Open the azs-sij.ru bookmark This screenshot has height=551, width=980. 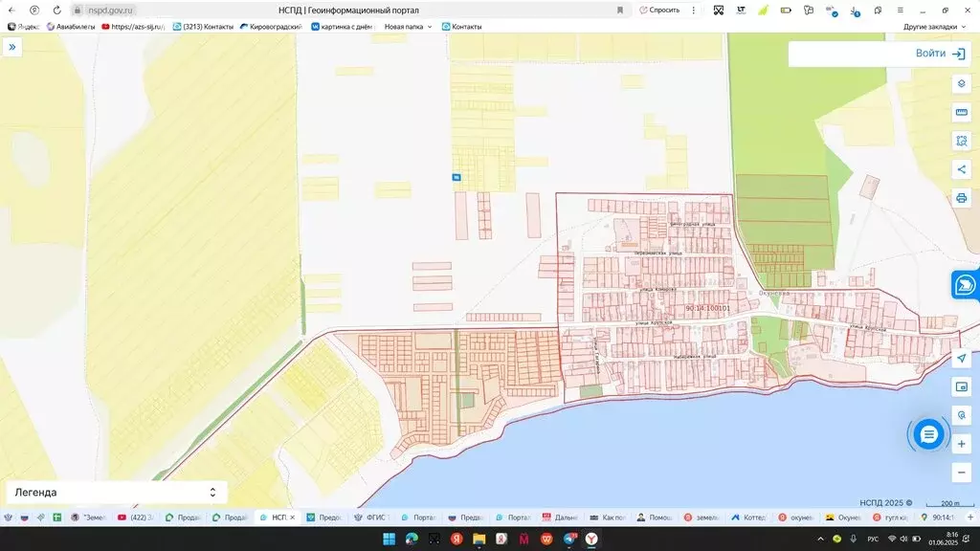[133, 27]
